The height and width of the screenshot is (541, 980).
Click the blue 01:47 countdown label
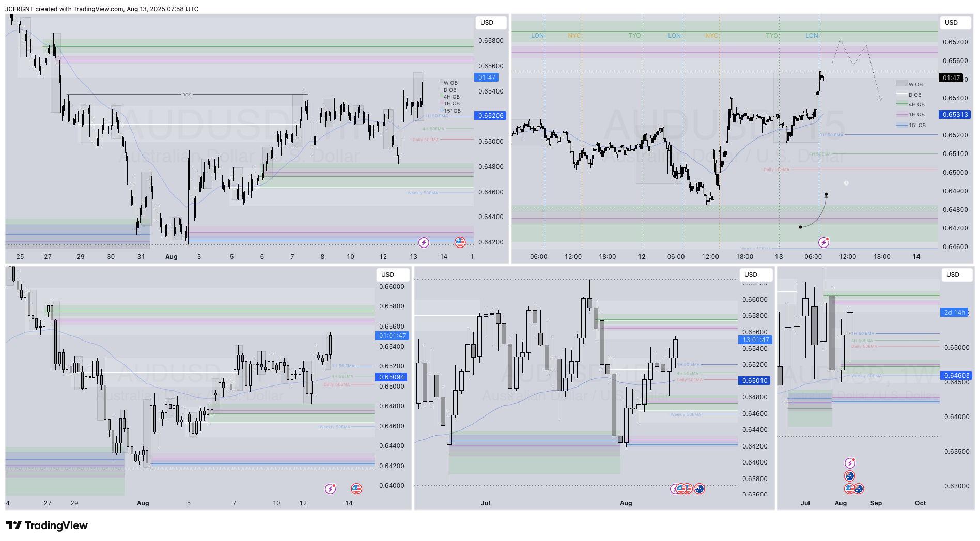click(x=487, y=78)
